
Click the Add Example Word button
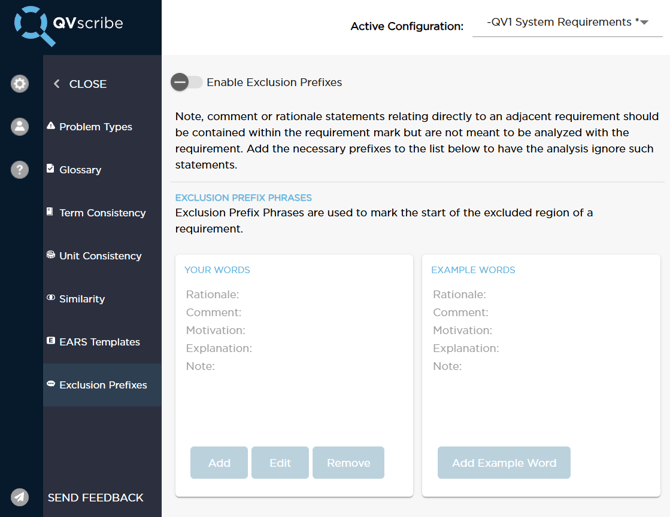click(x=504, y=463)
